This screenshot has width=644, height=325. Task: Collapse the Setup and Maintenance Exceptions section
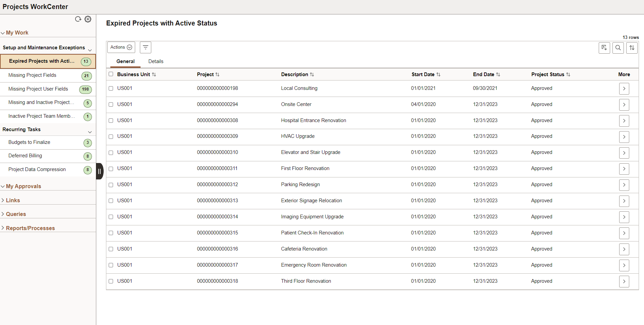(90, 50)
